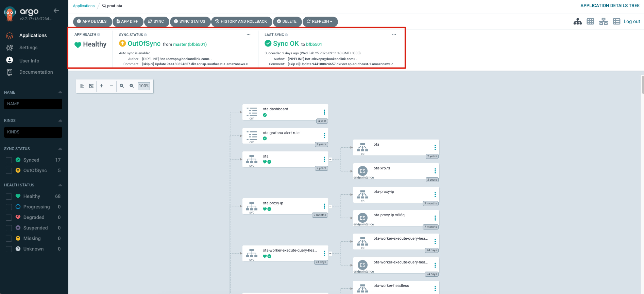644x294 pixels.
Task: Click the APP DIFF button
Action: pyautogui.click(x=128, y=21)
